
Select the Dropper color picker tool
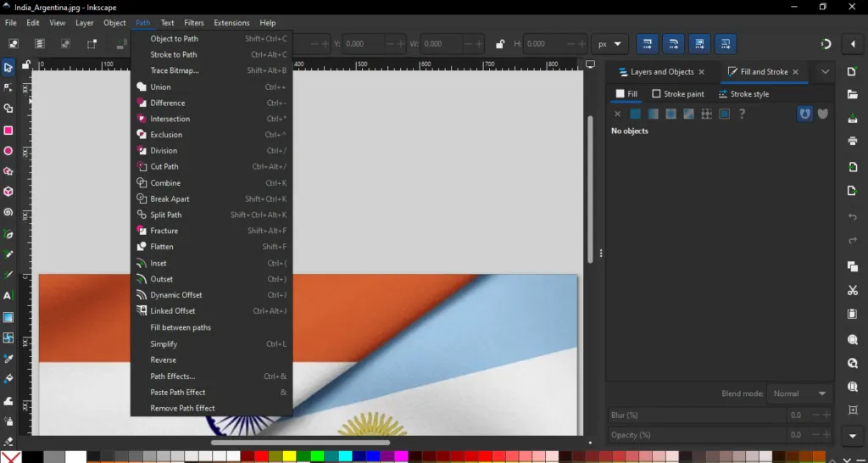[8, 359]
